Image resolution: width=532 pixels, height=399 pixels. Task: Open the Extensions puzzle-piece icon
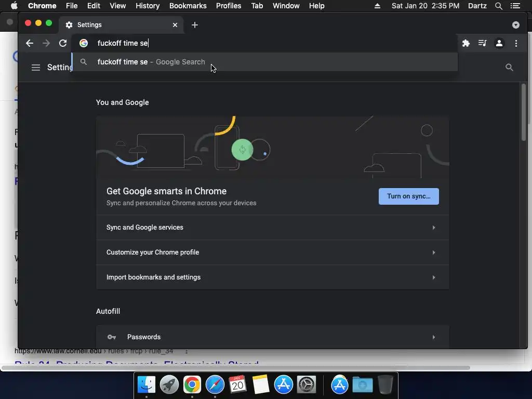click(466, 43)
